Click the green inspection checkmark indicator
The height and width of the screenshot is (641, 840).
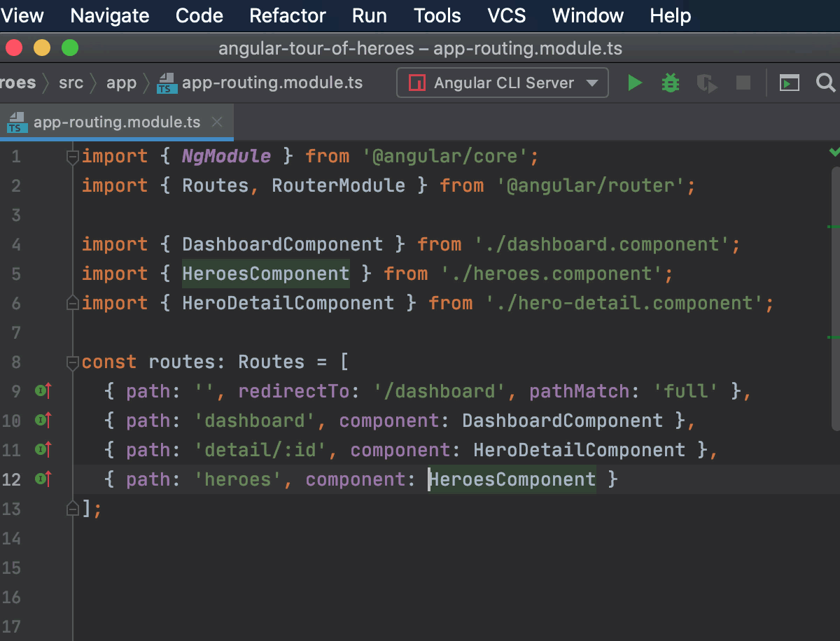[x=834, y=151]
